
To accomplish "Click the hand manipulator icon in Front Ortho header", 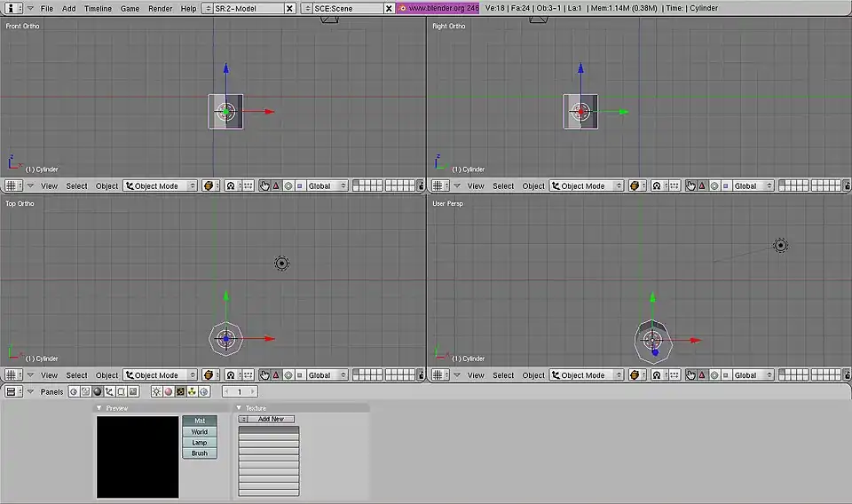I will click(264, 186).
